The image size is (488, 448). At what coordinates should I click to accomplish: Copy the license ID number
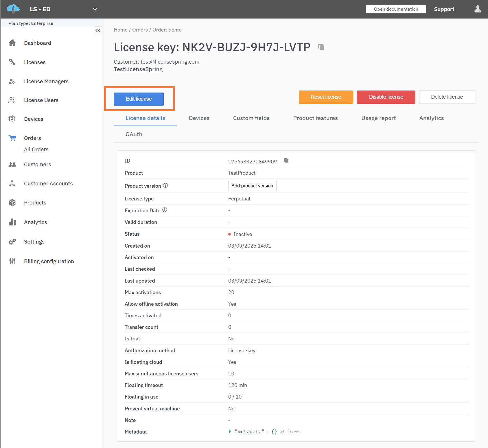click(286, 161)
